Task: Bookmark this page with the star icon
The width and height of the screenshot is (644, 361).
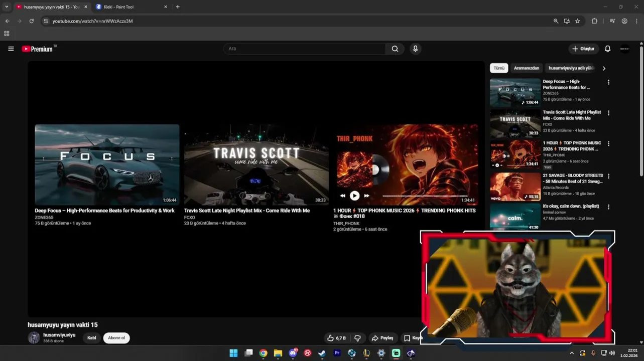Action: click(578, 21)
